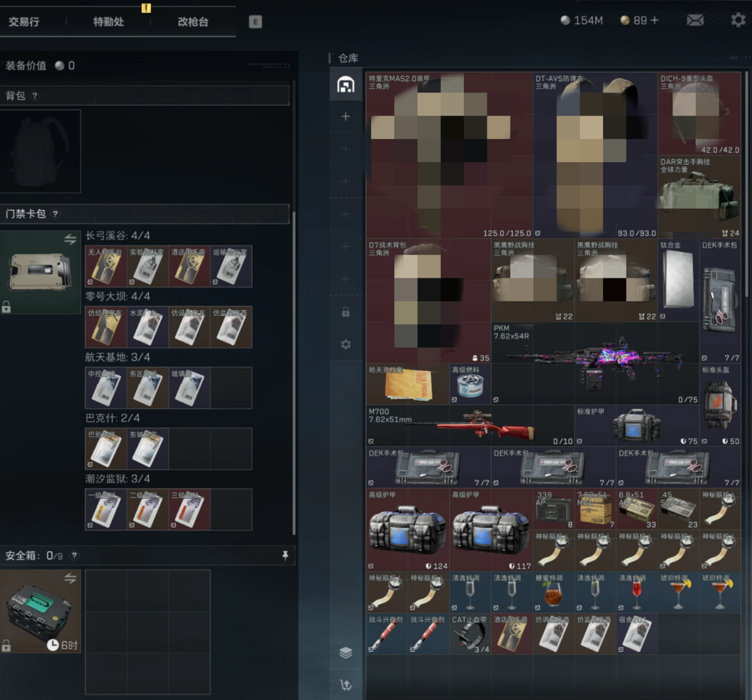
Task: Click the warehouse sidebar gear icon
Action: [x=345, y=344]
